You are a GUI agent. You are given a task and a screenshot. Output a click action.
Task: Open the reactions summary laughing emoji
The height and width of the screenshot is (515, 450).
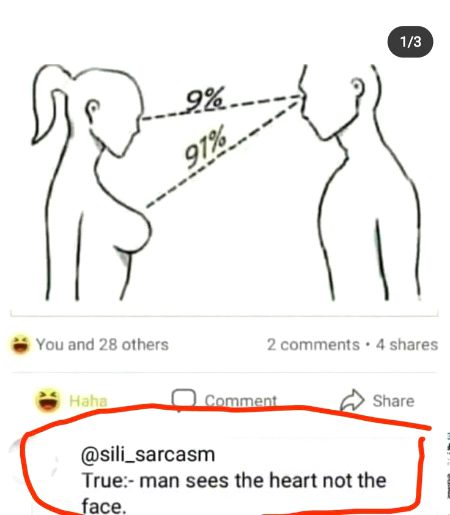20,344
